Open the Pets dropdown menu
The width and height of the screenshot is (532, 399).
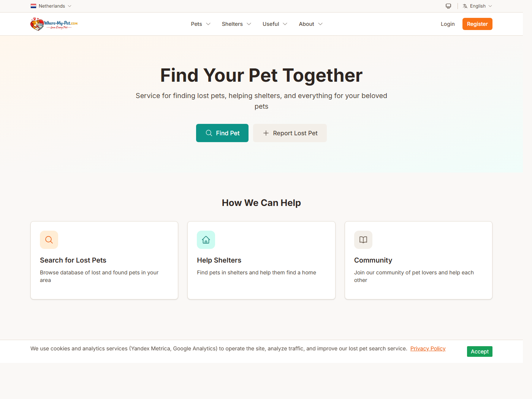(200, 24)
